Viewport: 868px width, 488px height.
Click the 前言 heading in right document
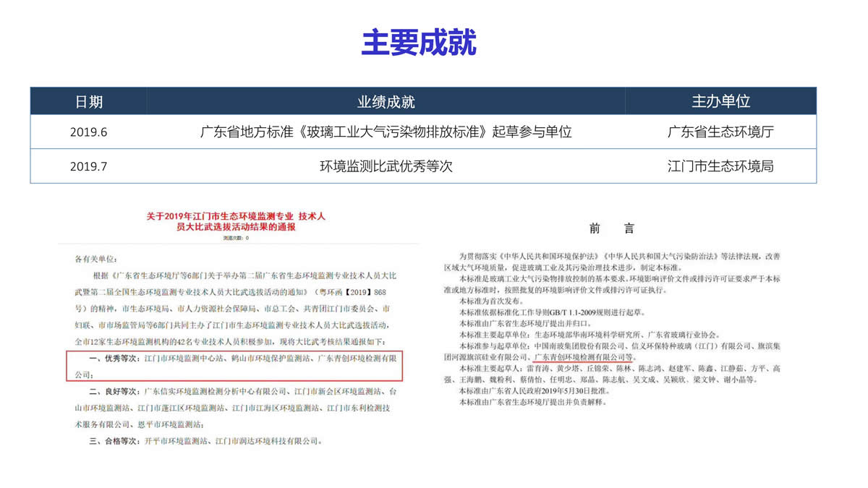point(611,228)
